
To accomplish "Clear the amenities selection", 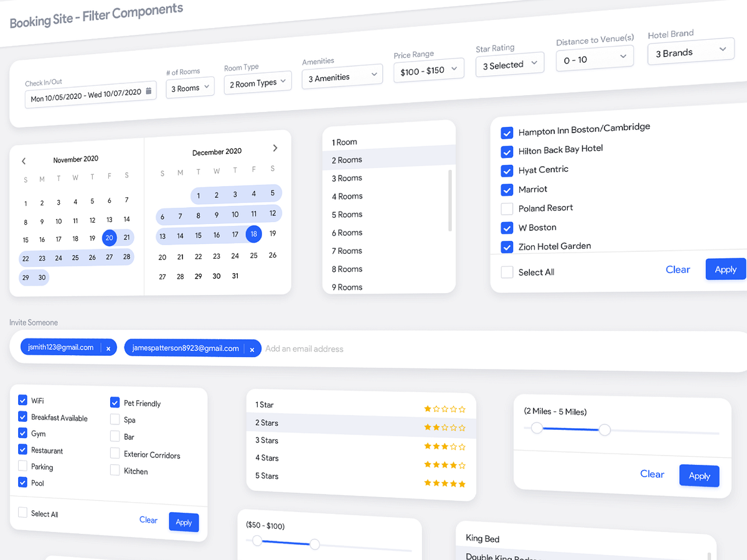I will pos(148,520).
